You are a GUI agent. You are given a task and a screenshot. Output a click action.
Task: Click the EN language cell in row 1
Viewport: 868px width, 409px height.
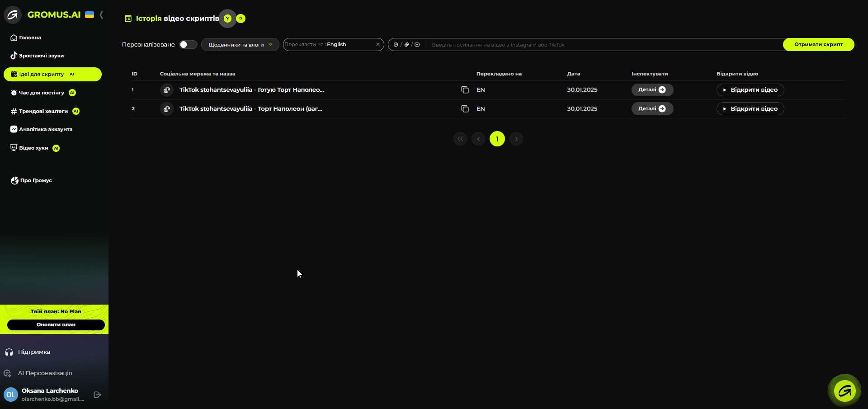[481, 90]
